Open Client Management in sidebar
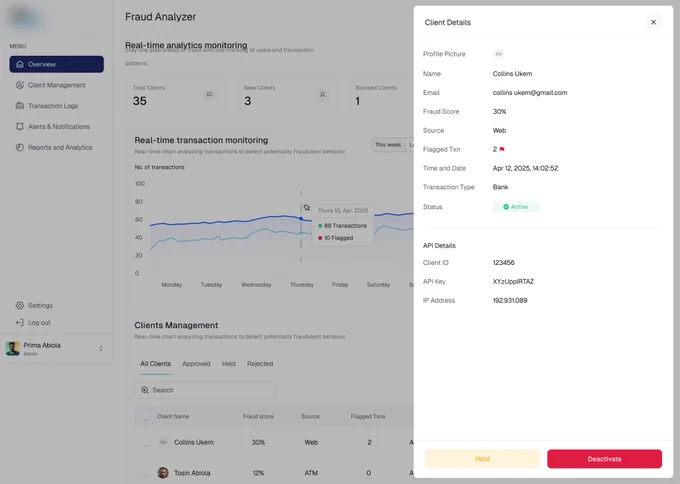 56,85
